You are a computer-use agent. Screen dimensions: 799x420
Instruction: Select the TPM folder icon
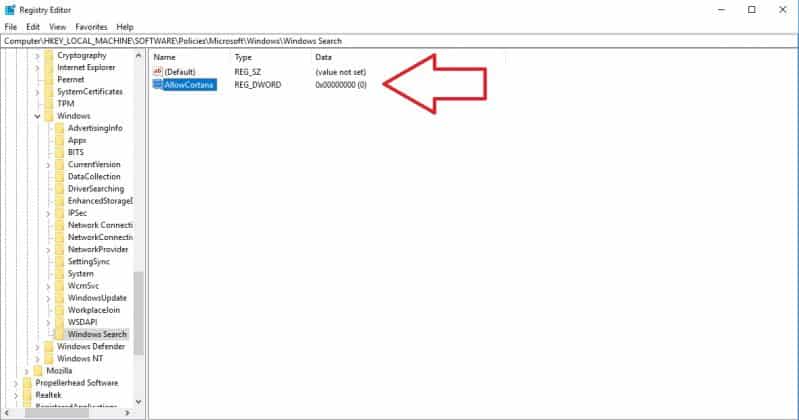pyautogui.click(x=48, y=104)
